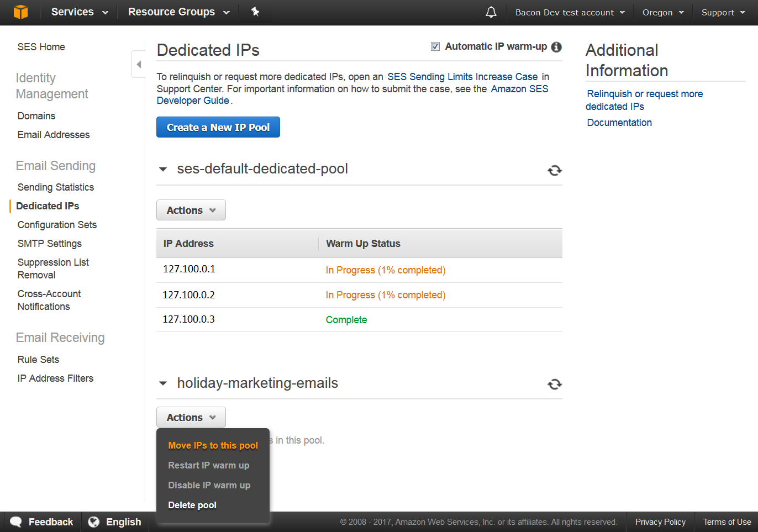This screenshot has width=758, height=532.
Task: Open the notifications bell
Action: [x=491, y=12]
